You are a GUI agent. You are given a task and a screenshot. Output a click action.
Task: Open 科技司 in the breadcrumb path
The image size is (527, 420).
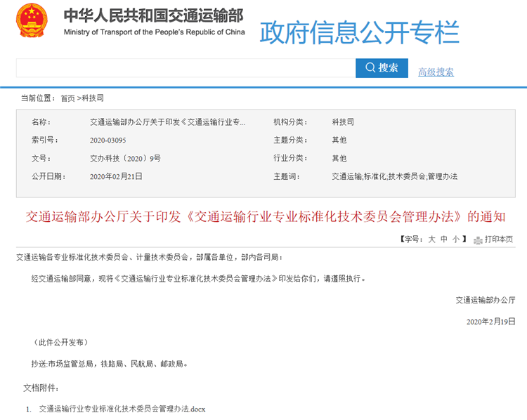pyautogui.click(x=92, y=98)
